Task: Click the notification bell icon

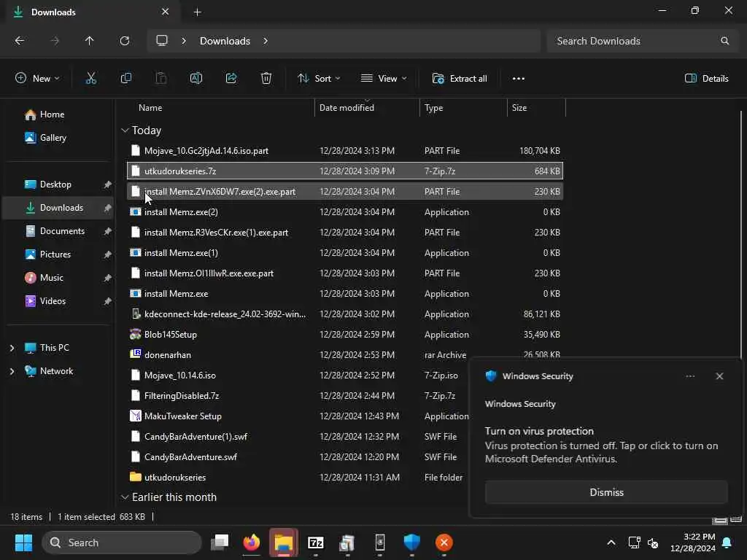Action: pos(727,542)
